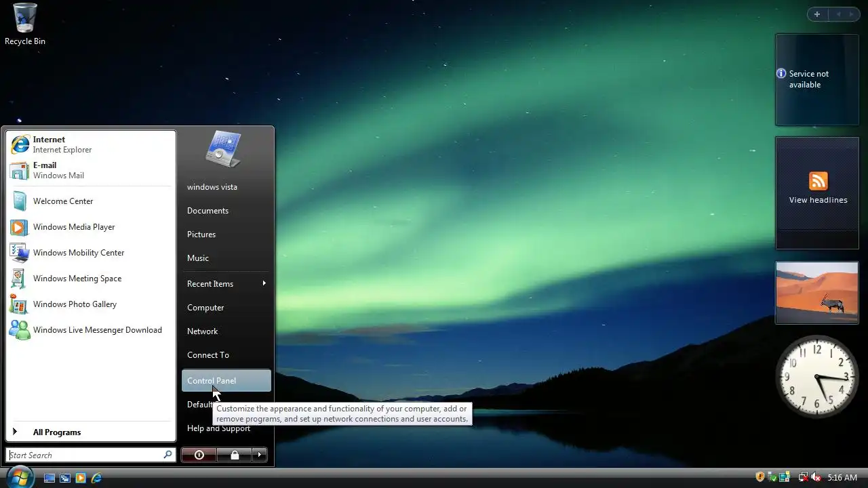Click next gadgets page arrow in sidebar
Screen dimensions: 868x488
point(851,14)
